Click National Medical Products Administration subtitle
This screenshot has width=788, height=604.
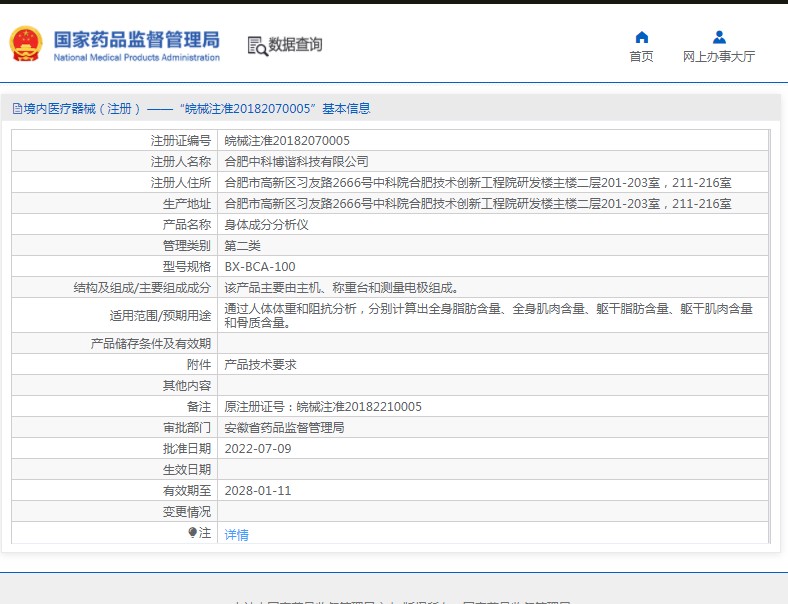[x=137, y=57]
